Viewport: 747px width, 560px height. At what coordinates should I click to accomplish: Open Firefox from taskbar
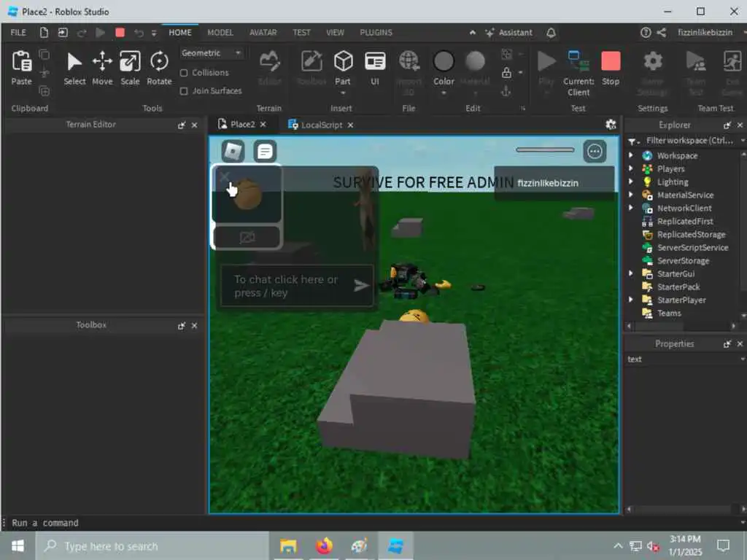pos(323,545)
